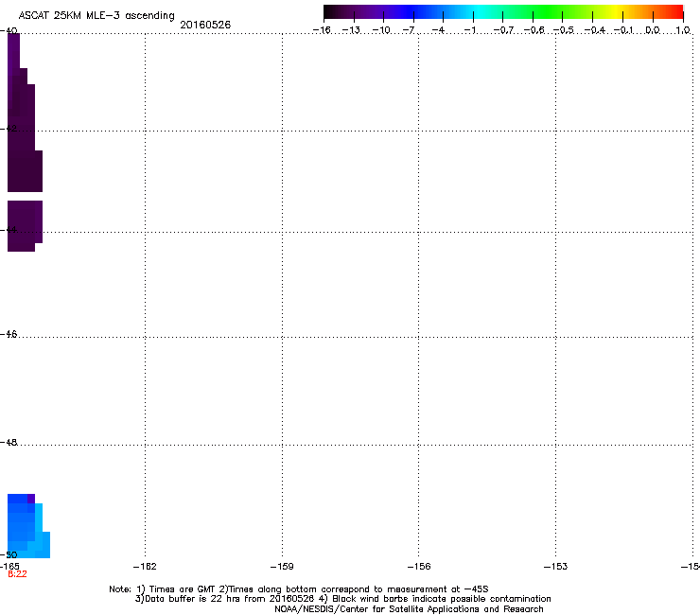Click the 'Data buffer is 22 hrs' note line
The width and height of the screenshot is (700, 615).
pyautogui.click(x=342, y=599)
